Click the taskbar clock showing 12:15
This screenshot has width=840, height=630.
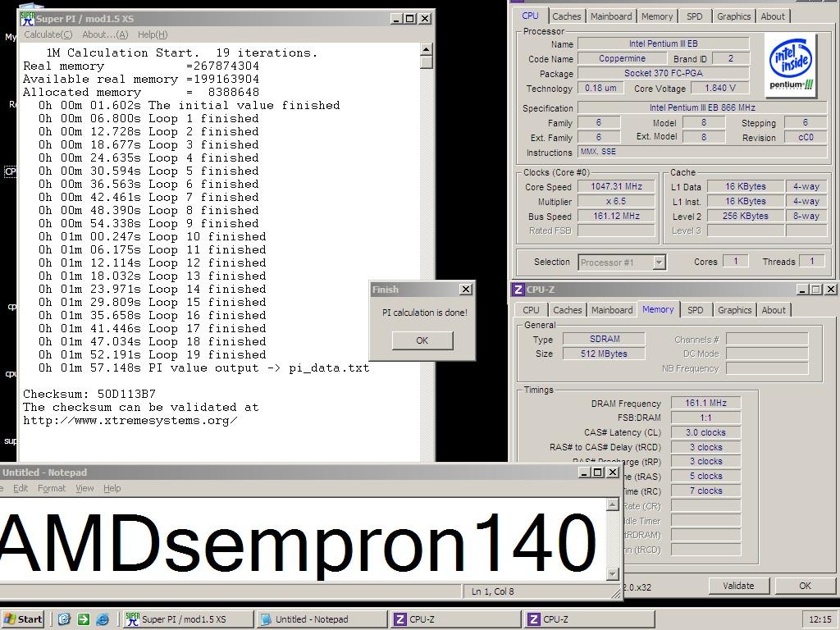820,619
